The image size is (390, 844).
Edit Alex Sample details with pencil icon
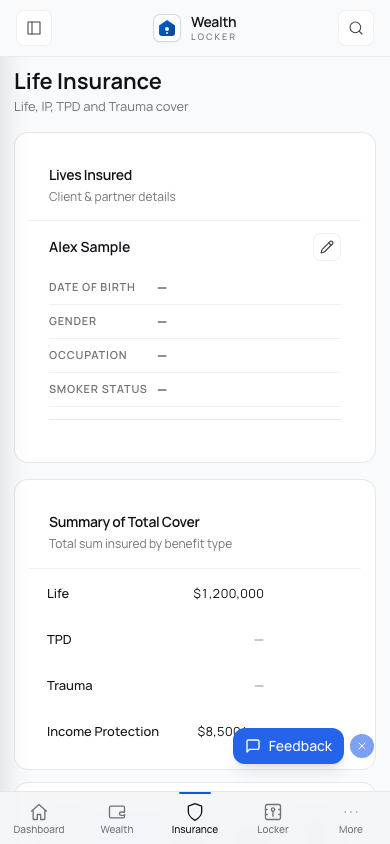pos(327,247)
